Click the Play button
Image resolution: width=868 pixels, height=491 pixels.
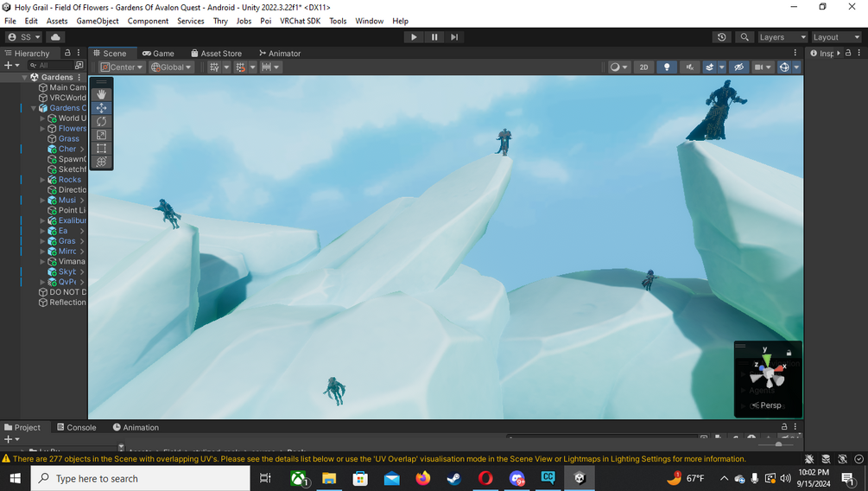click(x=414, y=37)
